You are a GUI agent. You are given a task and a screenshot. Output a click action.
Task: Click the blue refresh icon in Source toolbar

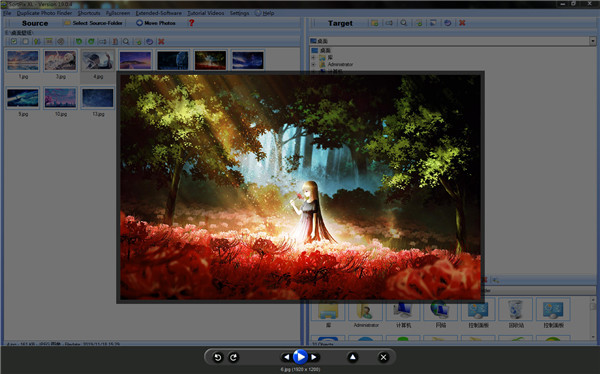(x=150, y=41)
